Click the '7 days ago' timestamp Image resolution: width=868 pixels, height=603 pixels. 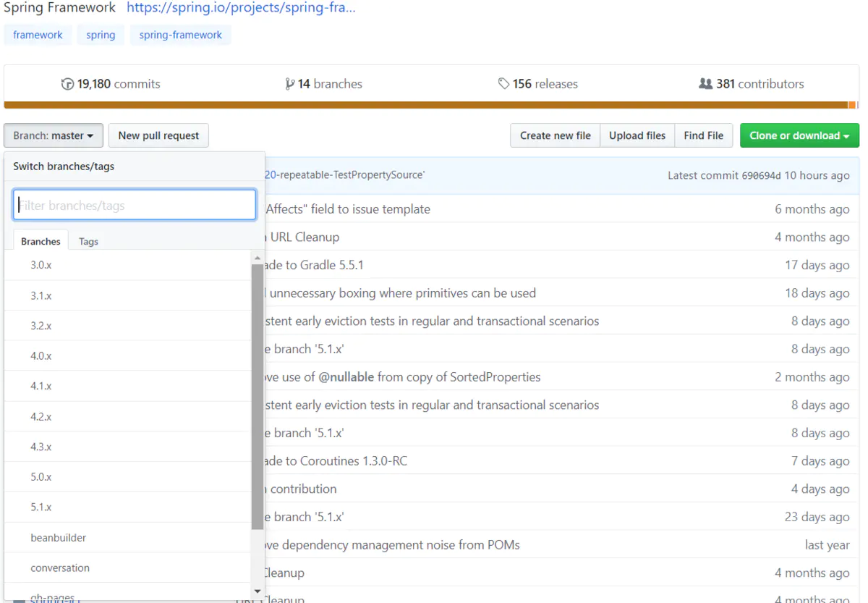pyautogui.click(x=820, y=461)
